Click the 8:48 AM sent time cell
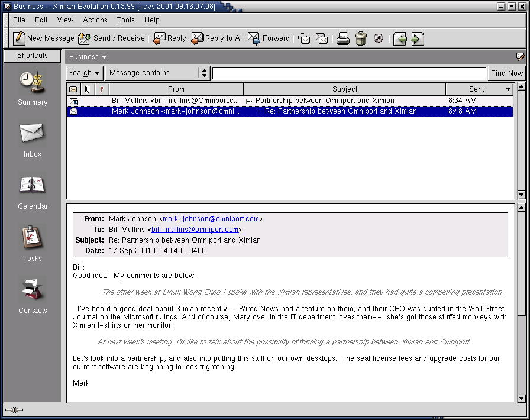The width and height of the screenshot is (530, 420). [x=462, y=111]
